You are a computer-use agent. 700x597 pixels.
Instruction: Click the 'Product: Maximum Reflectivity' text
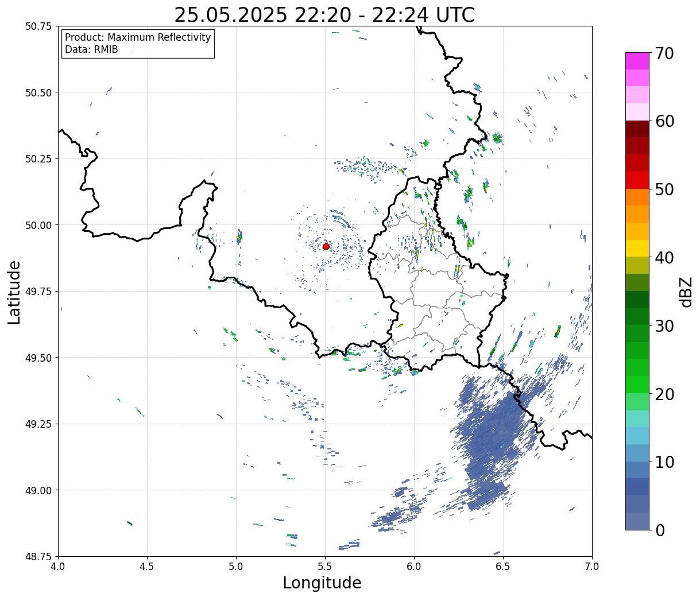138,38
